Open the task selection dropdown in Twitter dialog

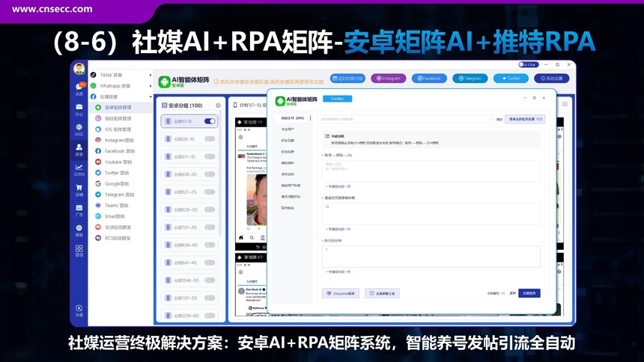[x=405, y=119]
